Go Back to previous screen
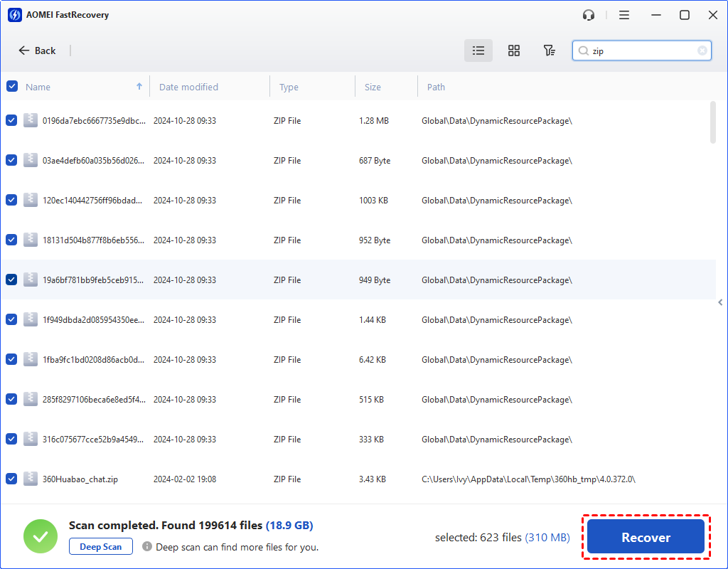The height and width of the screenshot is (569, 728). tap(37, 50)
